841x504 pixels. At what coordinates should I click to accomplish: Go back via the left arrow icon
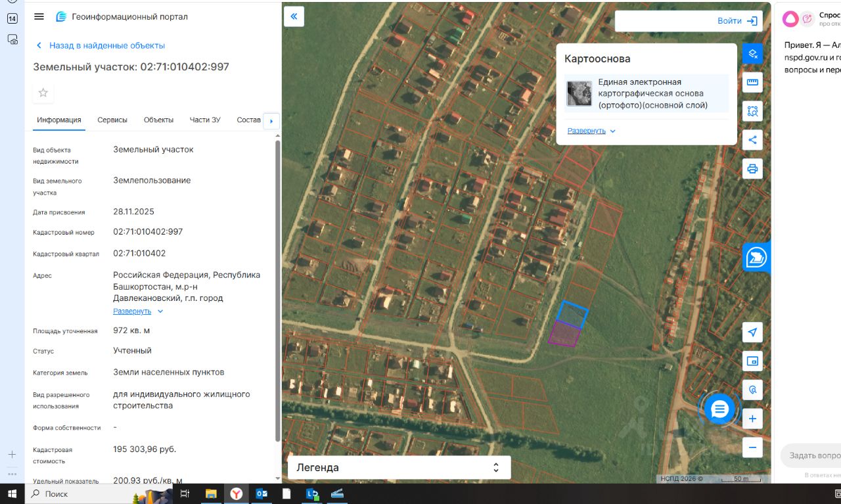tap(39, 45)
